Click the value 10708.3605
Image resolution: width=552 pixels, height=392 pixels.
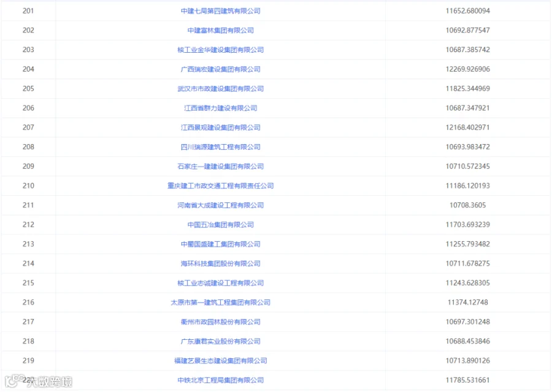pyautogui.click(x=467, y=205)
